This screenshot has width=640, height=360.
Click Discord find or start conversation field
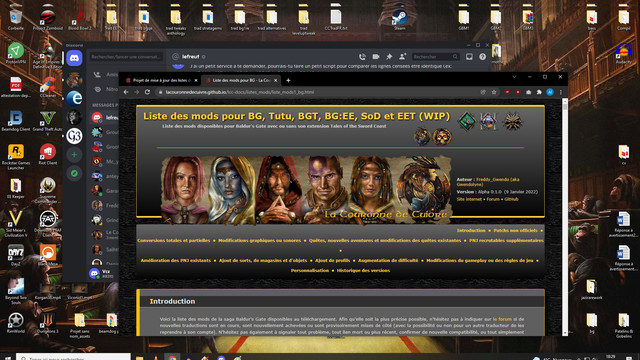126,57
